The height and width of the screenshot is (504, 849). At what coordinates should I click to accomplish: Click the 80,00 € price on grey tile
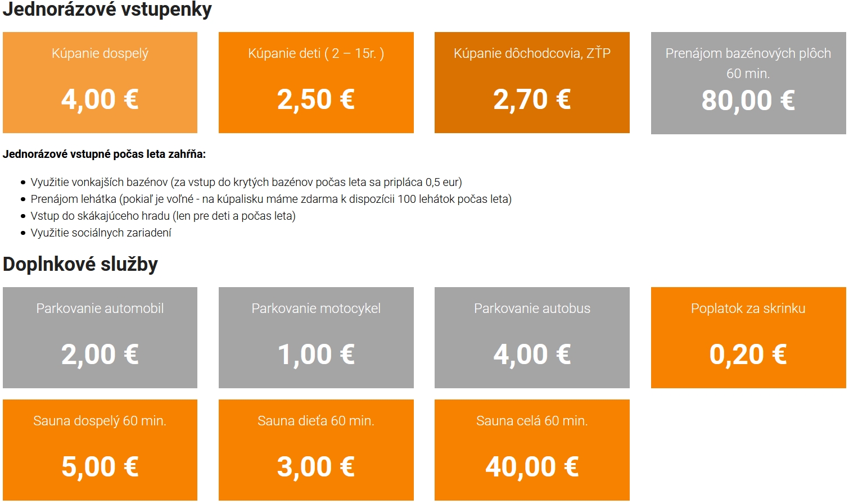click(748, 101)
